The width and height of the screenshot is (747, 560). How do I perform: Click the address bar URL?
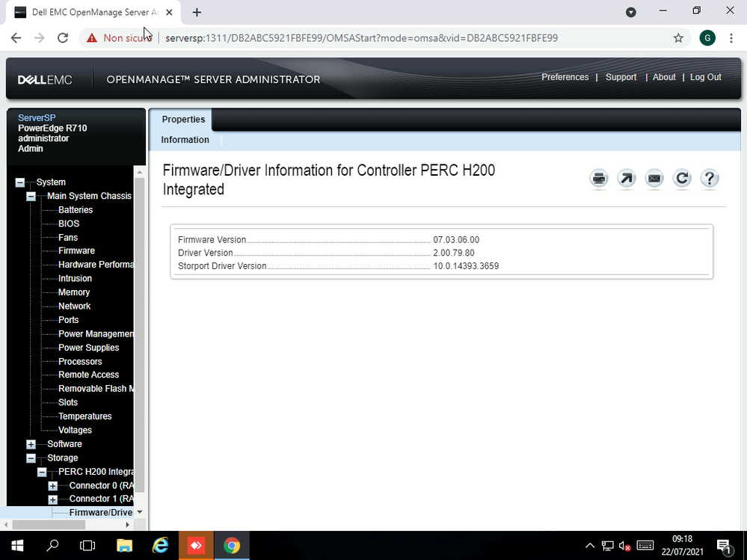click(x=361, y=38)
